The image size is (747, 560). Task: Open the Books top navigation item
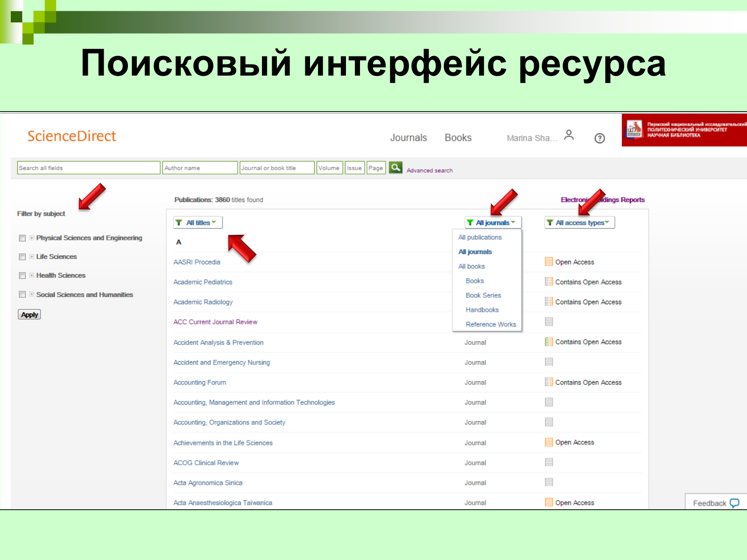458,138
